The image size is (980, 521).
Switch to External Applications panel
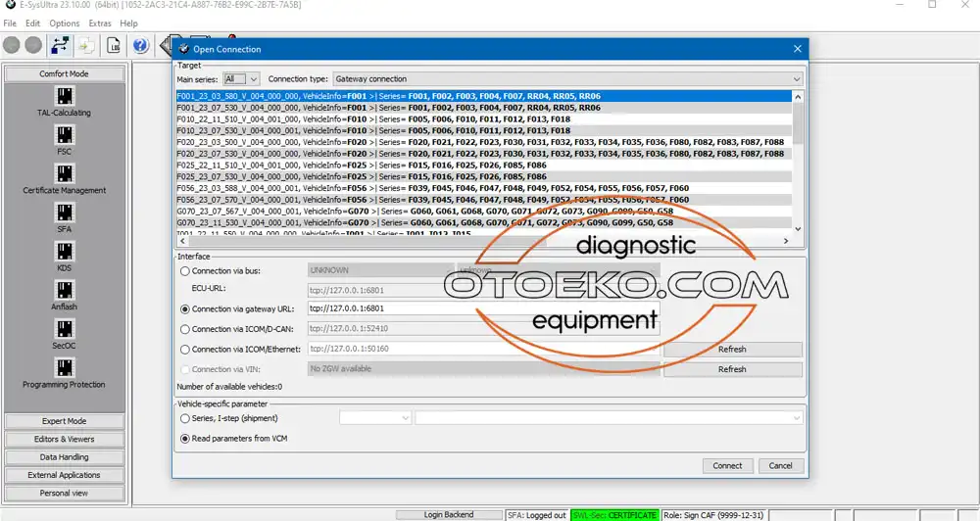(x=65, y=475)
